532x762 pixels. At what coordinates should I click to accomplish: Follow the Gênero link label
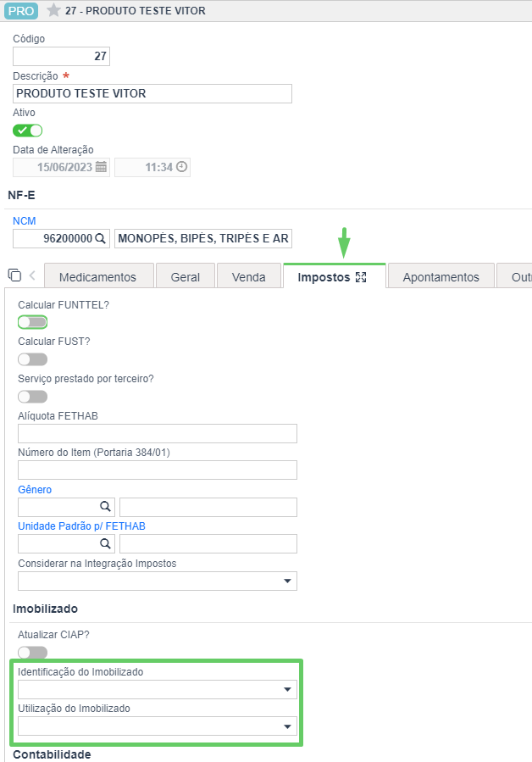[x=35, y=490]
